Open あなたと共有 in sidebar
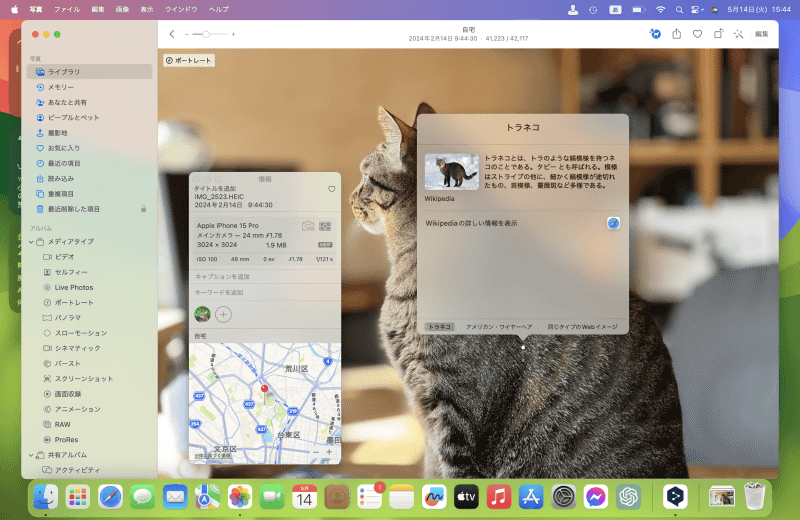The image size is (800, 520). pyautogui.click(x=90, y=103)
